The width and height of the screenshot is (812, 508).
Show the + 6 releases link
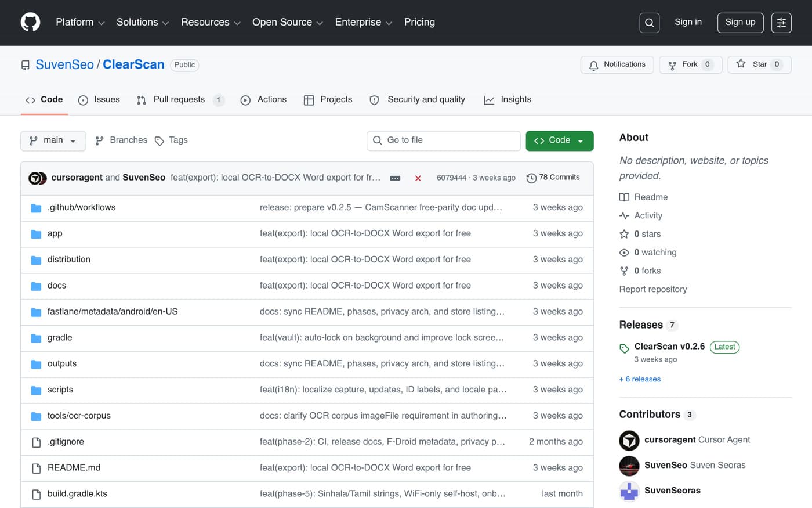pos(640,380)
